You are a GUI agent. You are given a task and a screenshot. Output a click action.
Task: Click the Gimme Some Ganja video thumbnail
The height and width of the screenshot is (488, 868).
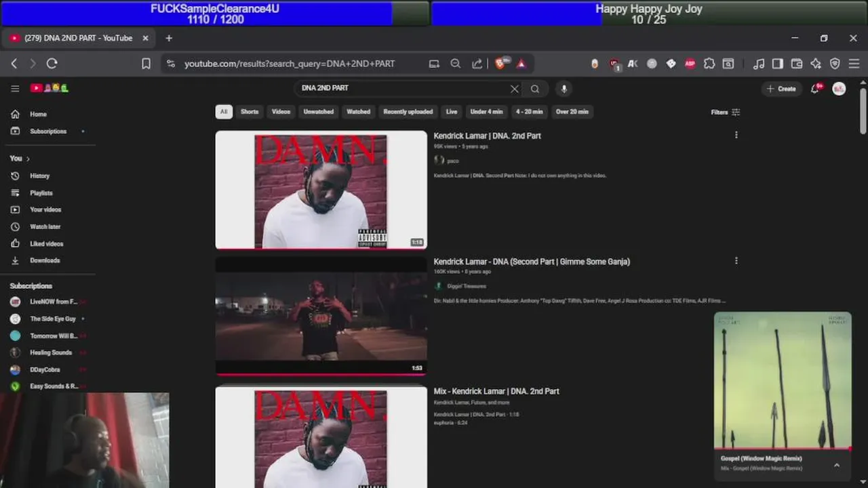pos(321,316)
